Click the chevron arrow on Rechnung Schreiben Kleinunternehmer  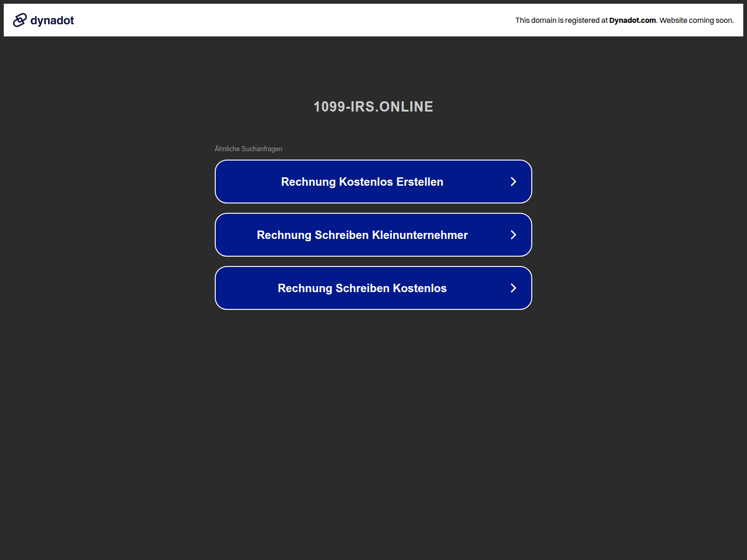(513, 235)
